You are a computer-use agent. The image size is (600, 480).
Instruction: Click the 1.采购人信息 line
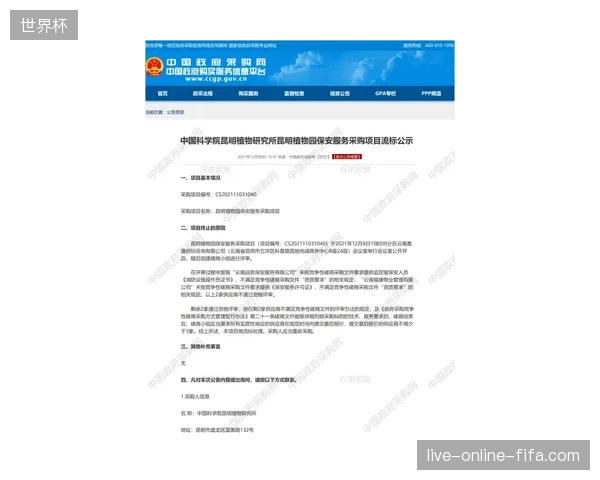click(x=195, y=397)
